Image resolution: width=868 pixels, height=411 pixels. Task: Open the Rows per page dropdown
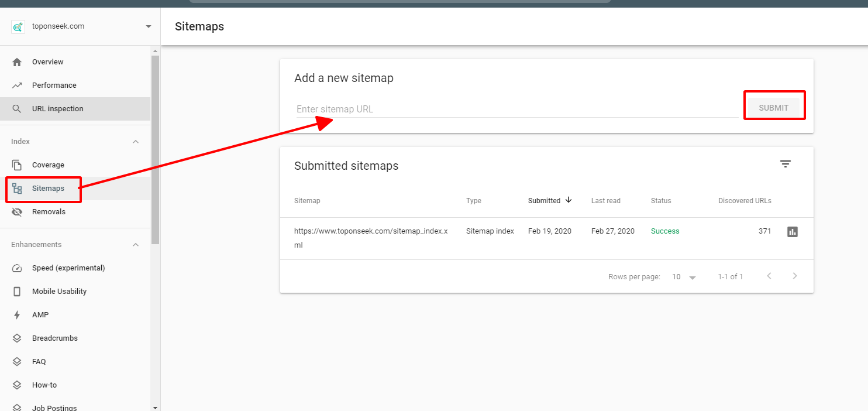point(684,277)
